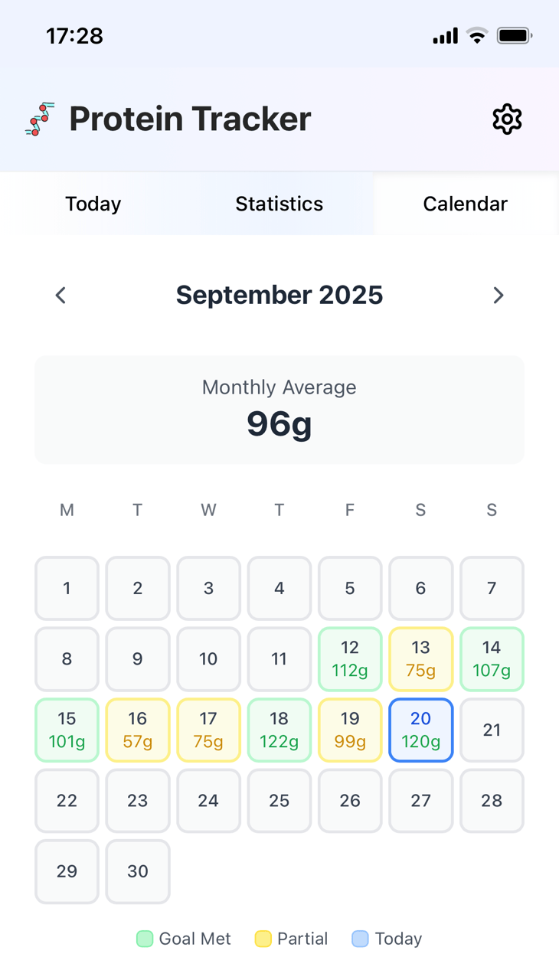This screenshot has width=559, height=980.
Task: Tap the Monthly Average 96g card
Action: click(x=279, y=410)
